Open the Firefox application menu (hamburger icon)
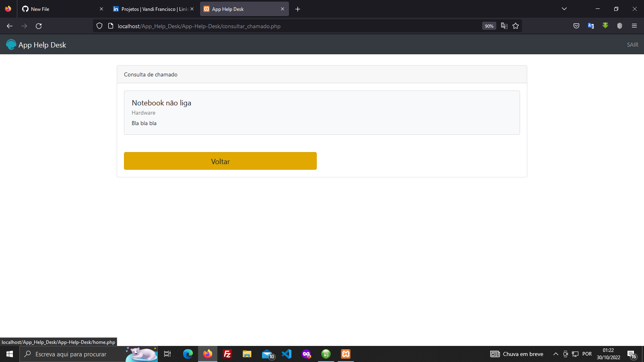This screenshot has height=362, width=644. pyautogui.click(x=634, y=26)
